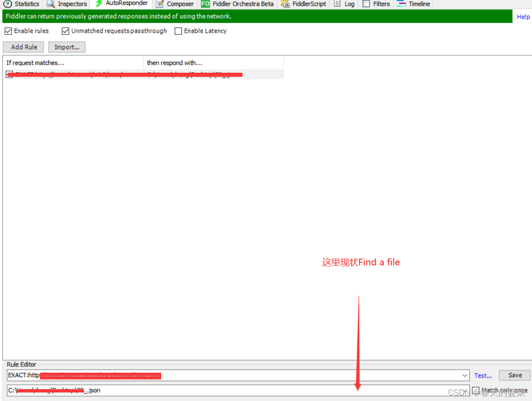Open the Timeline tab
532x401 pixels.
pos(414,4)
